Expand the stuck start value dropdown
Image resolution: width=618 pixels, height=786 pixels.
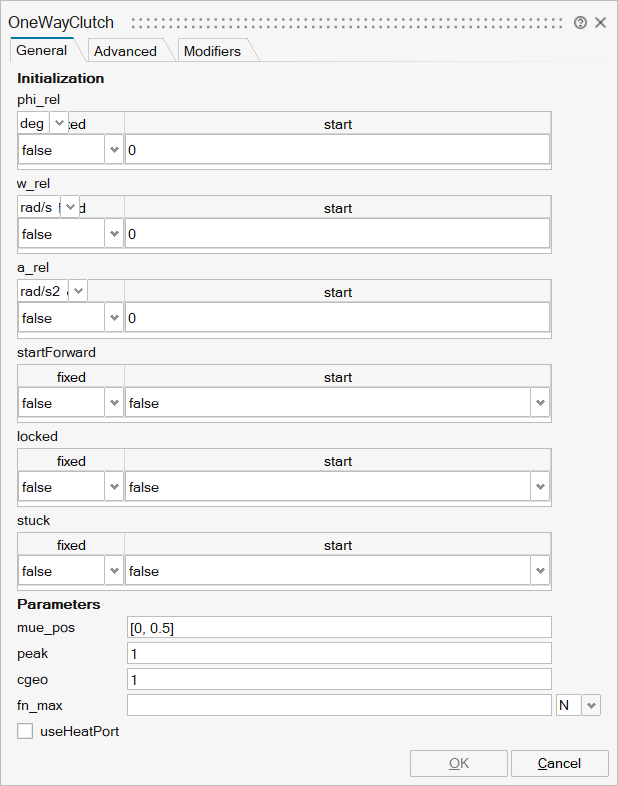[x=540, y=571]
